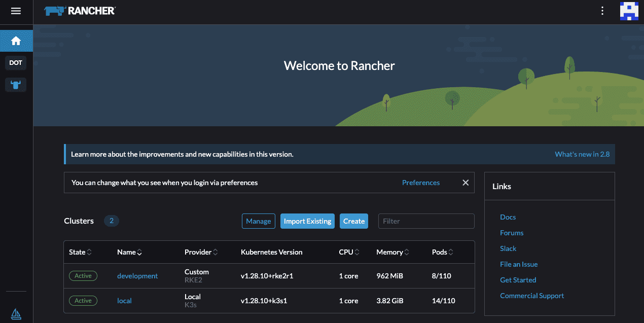644x323 pixels.
Task: Click Active badge of development cluster
Action: coord(83,276)
